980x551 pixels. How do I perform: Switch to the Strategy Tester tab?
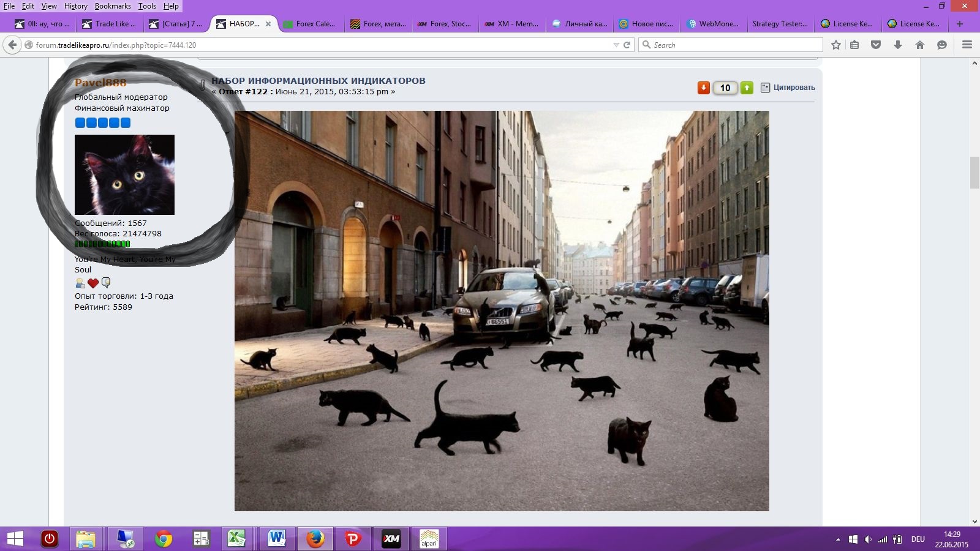click(781, 24)
